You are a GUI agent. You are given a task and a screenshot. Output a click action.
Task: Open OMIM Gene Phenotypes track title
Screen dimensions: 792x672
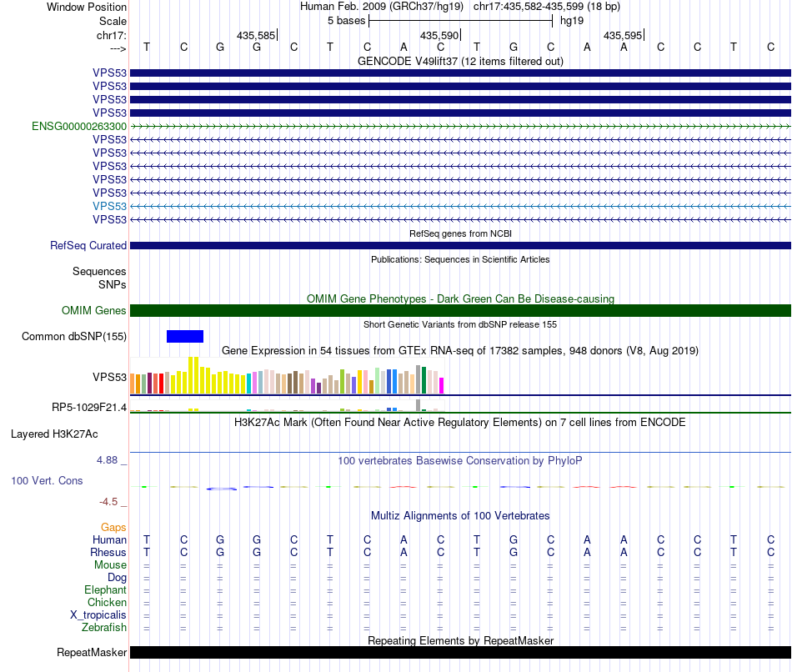(x=460, y=298)
